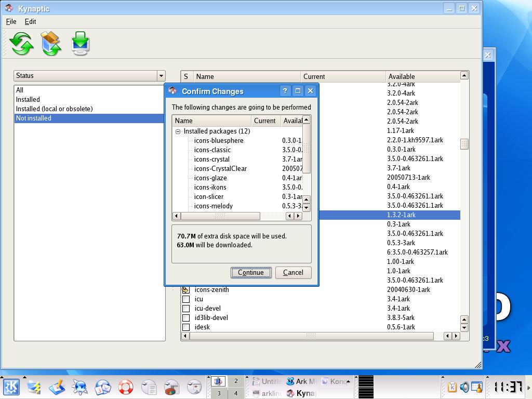Click dialog horizontal scrollbar left arrow

pyautogui.click(x=177, y=216)
